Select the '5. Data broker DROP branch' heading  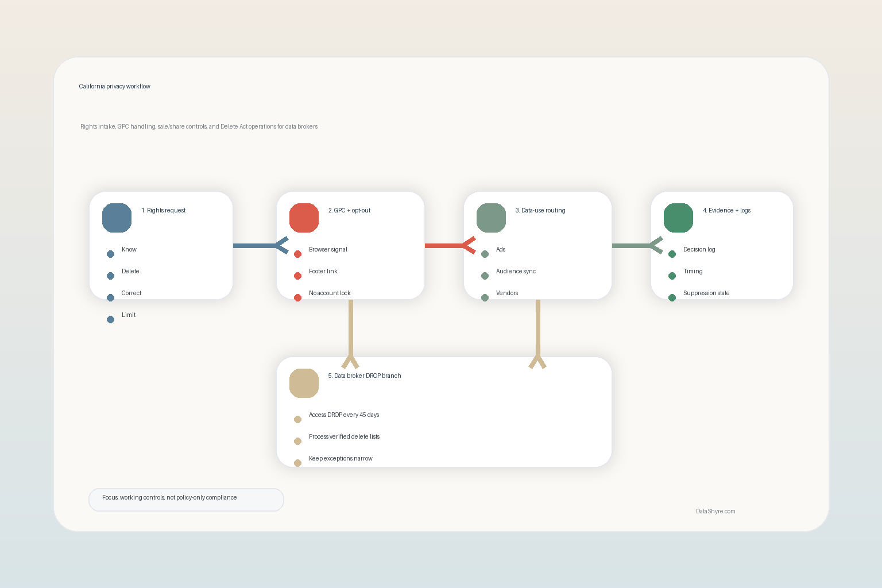[x=365, y=376]
